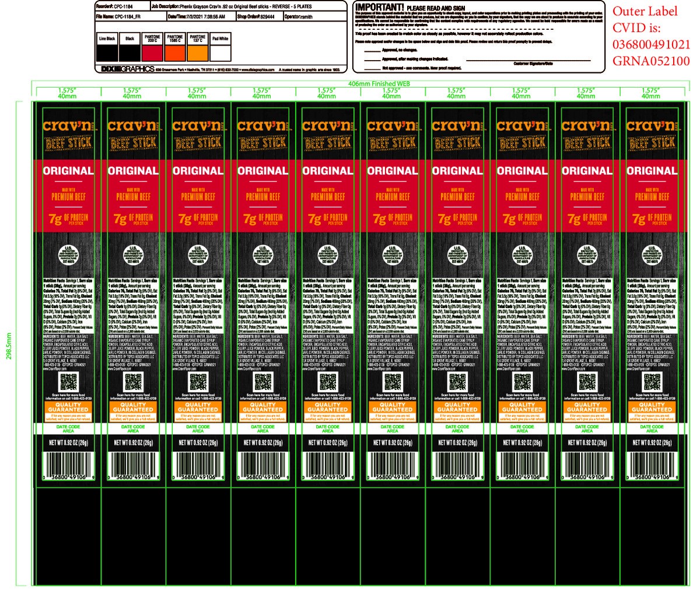Mark the 'Not approved - see comments' line
The height and width of the screenshot is (596, 700).
372,68
